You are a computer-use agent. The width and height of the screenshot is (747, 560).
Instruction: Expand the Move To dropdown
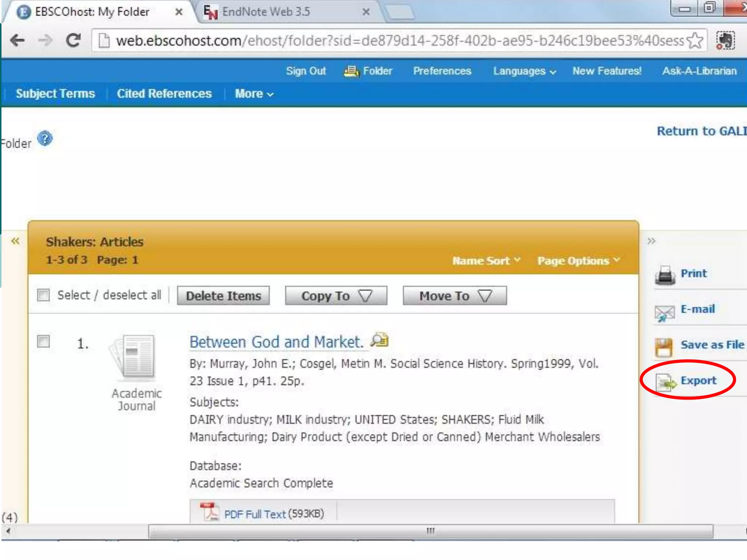click(454, 296)
